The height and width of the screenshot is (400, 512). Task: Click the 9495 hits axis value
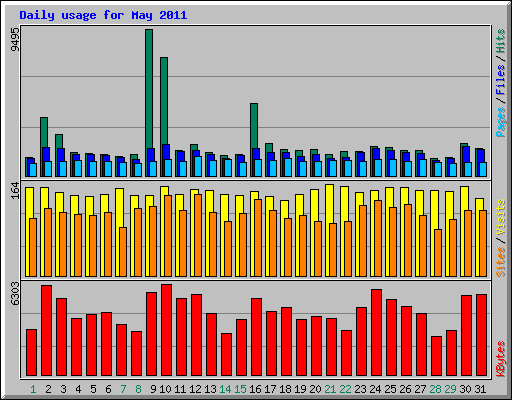(15, 39)
